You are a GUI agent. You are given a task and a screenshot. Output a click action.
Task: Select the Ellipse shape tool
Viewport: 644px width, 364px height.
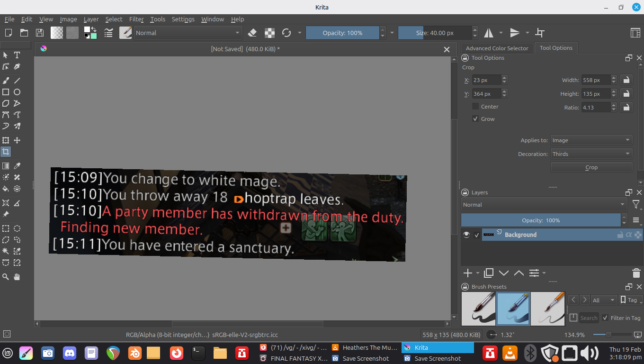pos(17,92)
